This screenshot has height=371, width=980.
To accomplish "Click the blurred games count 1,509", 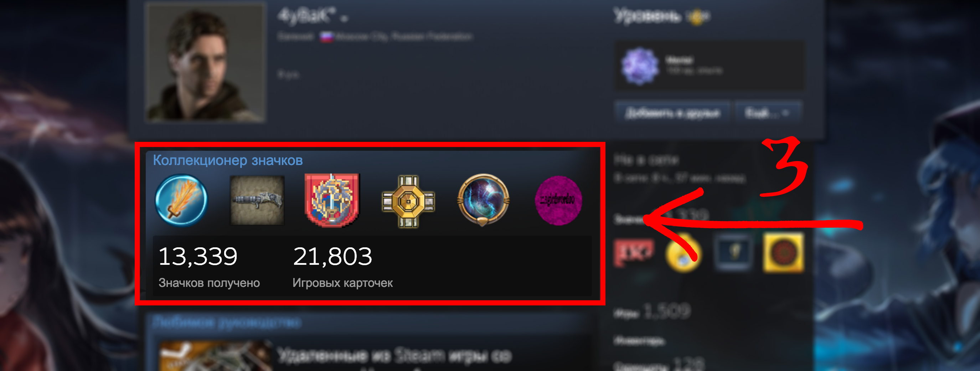I will point(666,311).
